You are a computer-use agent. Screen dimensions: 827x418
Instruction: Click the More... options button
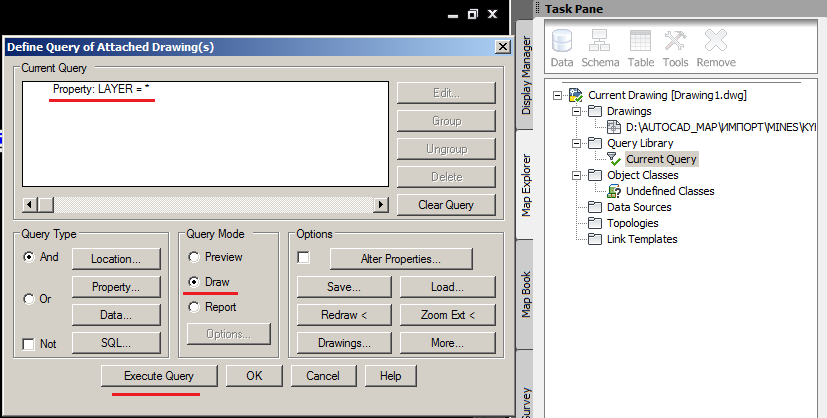pos(447,343)
